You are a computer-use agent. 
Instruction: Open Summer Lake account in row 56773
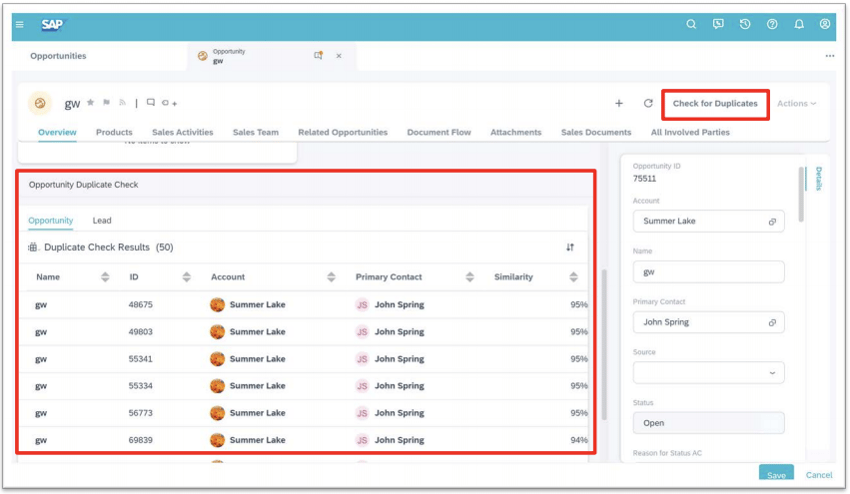(x=257, y=413)
